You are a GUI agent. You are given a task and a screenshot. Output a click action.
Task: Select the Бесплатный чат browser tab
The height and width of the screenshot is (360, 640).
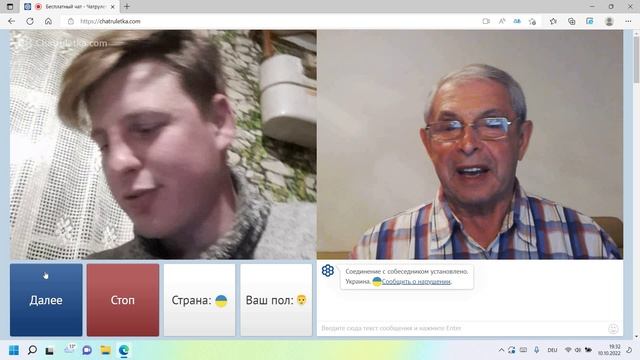click(69, 7)
